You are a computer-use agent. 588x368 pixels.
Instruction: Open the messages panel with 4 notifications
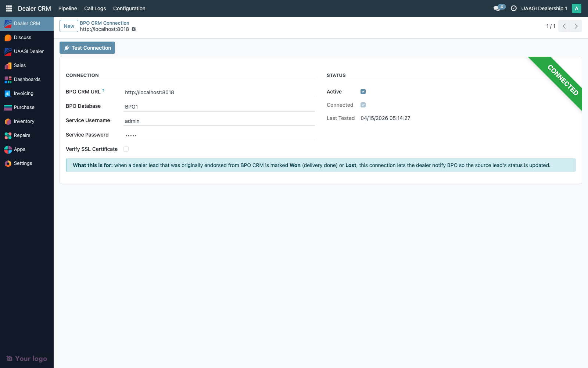point(497,8)
